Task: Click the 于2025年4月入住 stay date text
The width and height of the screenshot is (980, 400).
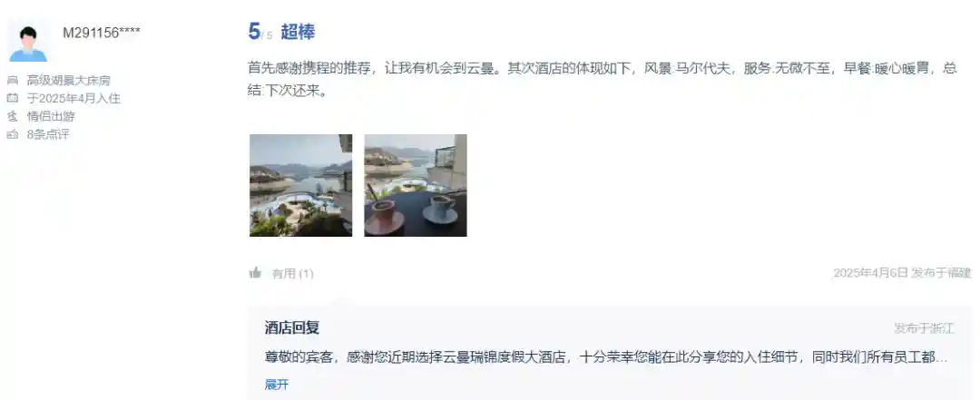Action: coord(73,98)
